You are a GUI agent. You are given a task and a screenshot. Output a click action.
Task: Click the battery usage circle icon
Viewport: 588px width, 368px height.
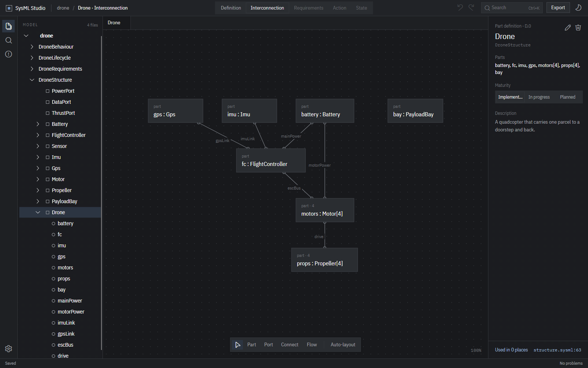(x=54, y=223)
